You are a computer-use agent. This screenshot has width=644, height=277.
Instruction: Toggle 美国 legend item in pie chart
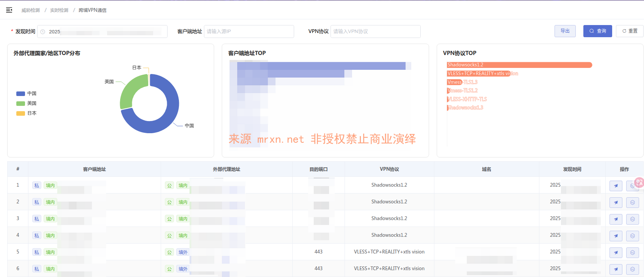[26, 103]
